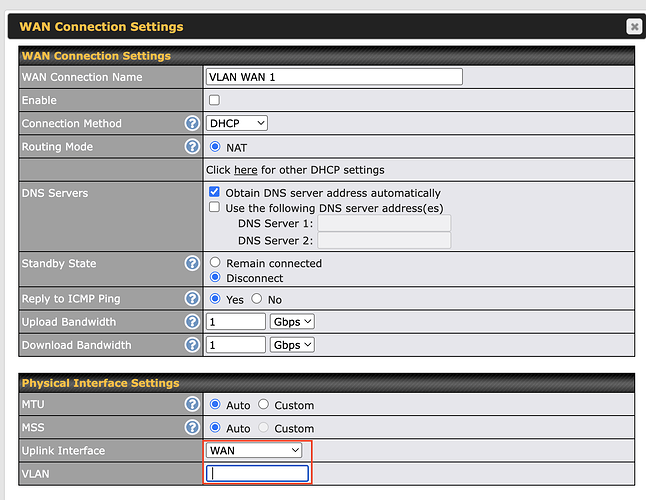This screenshot has width=646, height=500.
Task: Click the DNS Servers label
Action: point(55,193)
